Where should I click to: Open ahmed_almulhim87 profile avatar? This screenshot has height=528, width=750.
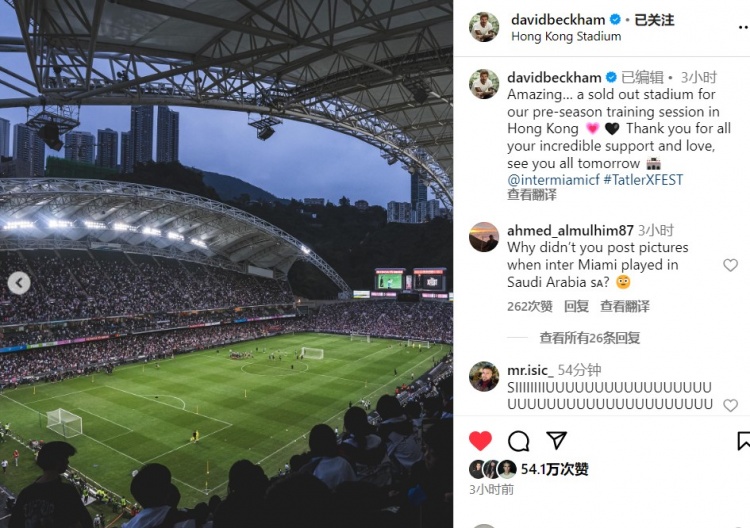coord(484,237)
